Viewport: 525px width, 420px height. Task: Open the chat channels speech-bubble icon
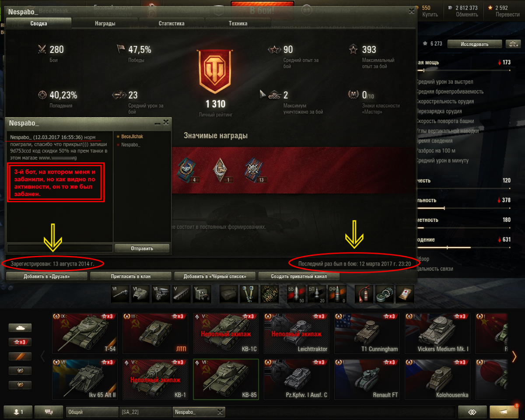click(49, 412)
